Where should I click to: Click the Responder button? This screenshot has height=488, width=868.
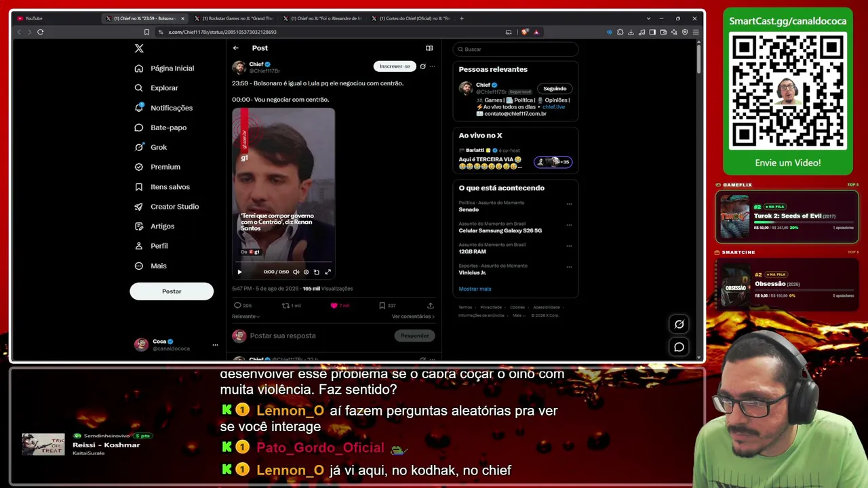[x=414, y=335]
